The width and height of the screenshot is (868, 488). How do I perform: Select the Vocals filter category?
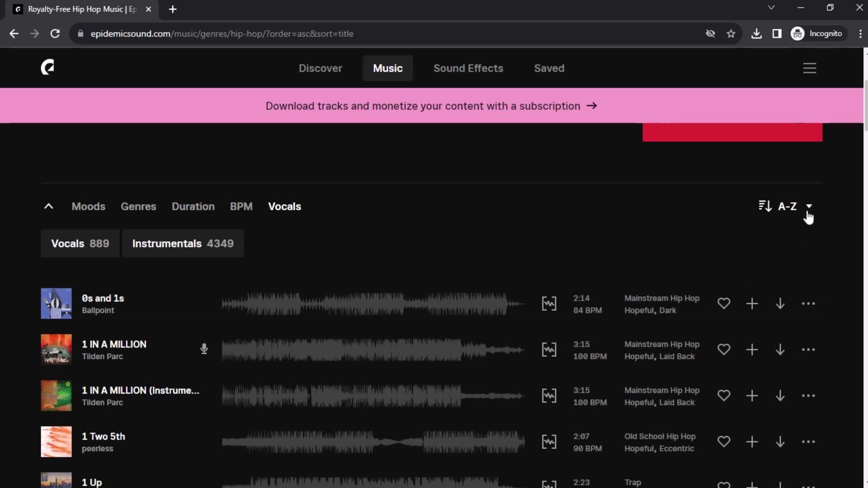coord(284,206)
